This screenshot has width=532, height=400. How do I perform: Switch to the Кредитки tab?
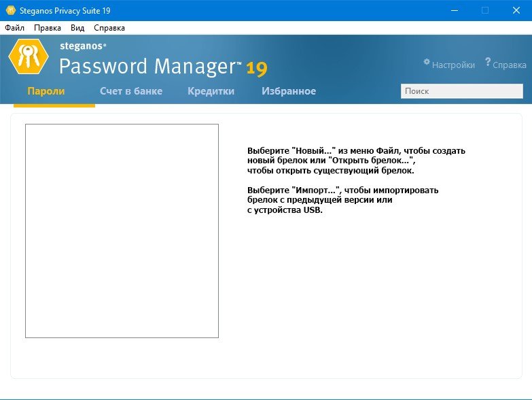[211, 91]
